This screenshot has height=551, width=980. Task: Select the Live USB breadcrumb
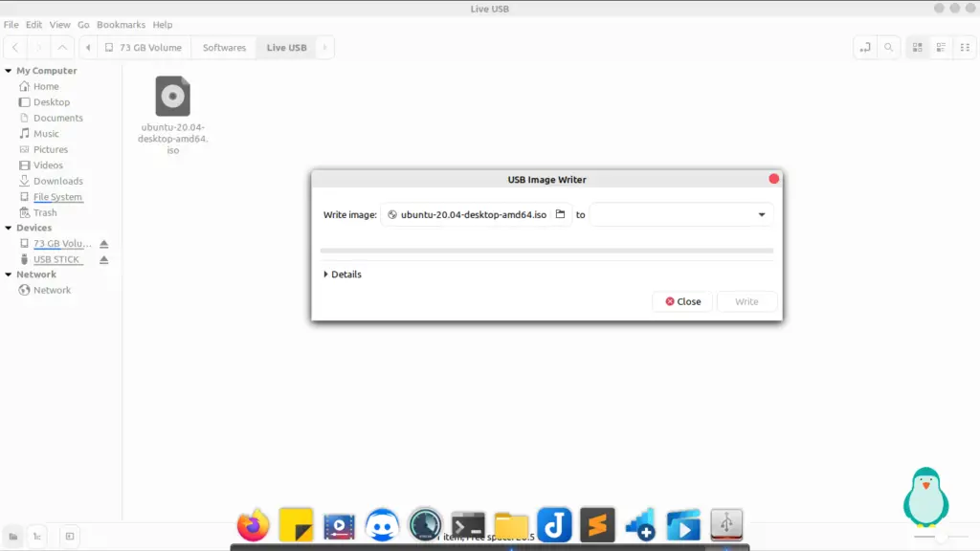[x=287, y=48]
